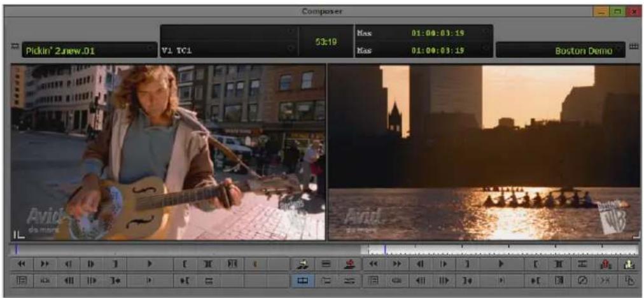This screenshot has width=644, height=298.
Task: Click the yellow Splice-In button
Action: point(303,264)
